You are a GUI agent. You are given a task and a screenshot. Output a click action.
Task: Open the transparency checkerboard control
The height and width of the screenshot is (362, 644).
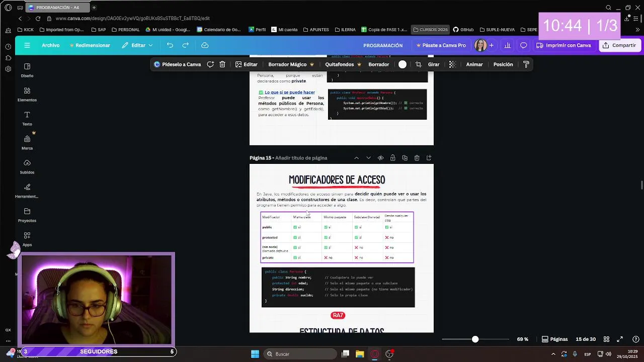pyautogui.click(x=452, y=64)
